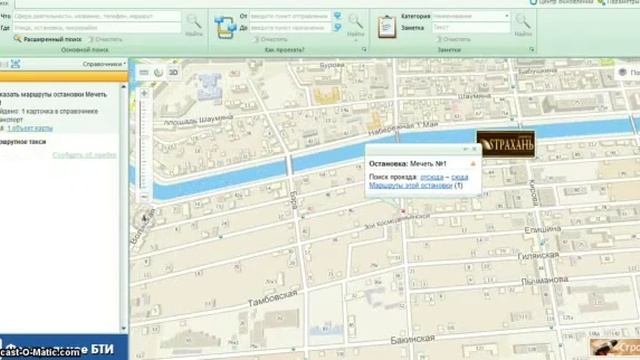Click 'сюда' link in the stop popup

(460, 177)
